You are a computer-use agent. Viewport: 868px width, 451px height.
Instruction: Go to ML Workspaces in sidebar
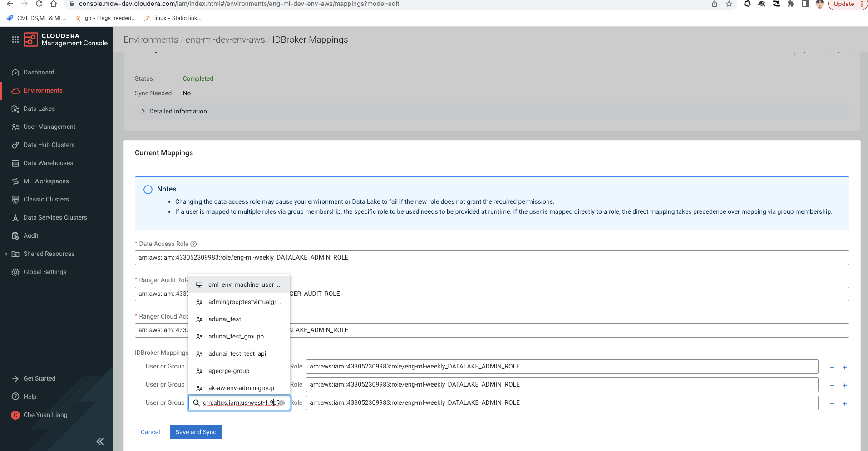tap(46, 181)
